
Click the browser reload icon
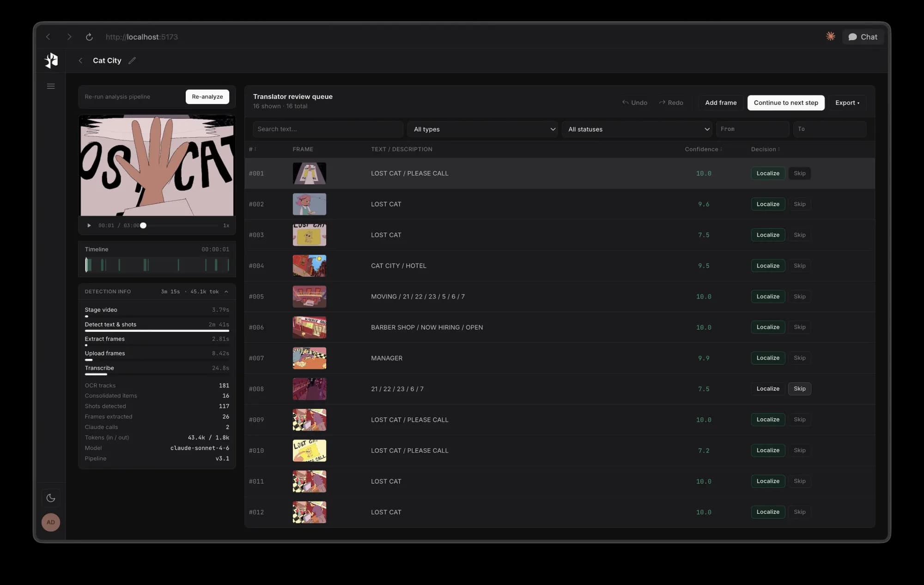[x=89, y=37]
